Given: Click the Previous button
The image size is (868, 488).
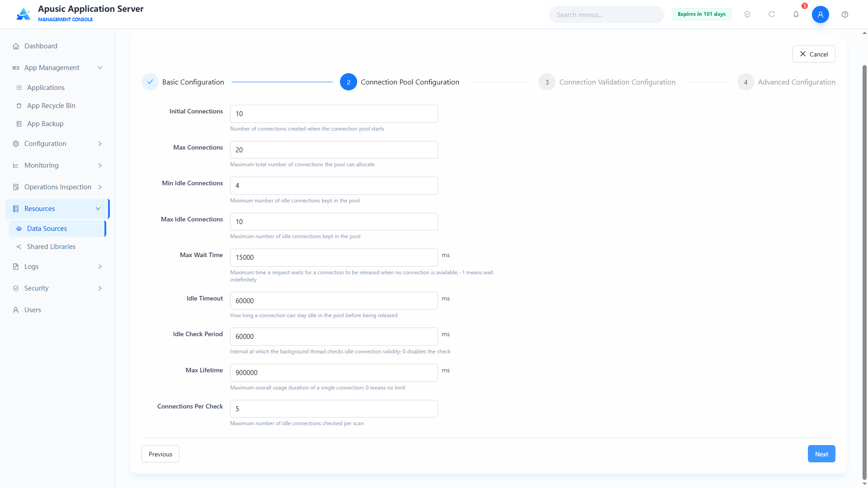Looking at the screenshot, I should (160, 454).
